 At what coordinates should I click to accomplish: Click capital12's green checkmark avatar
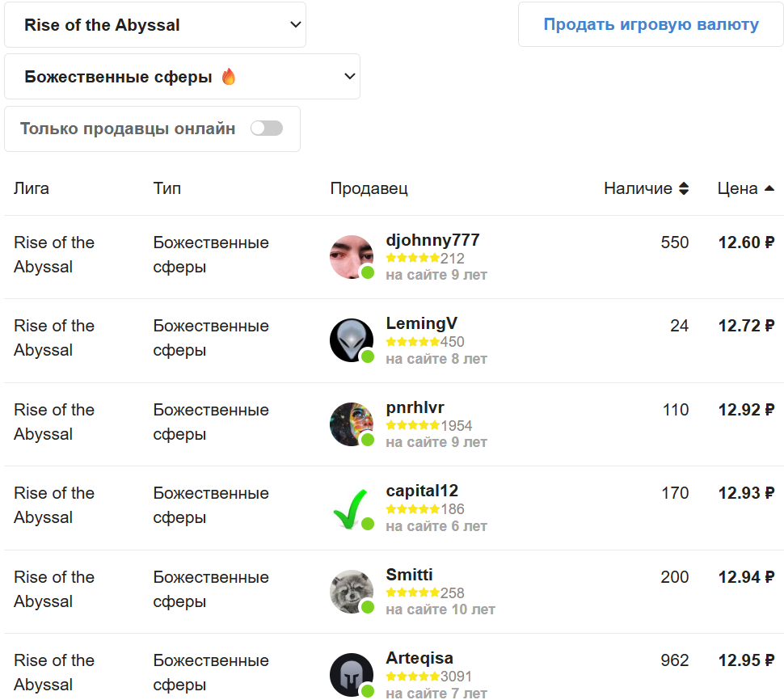coord(351,508)
